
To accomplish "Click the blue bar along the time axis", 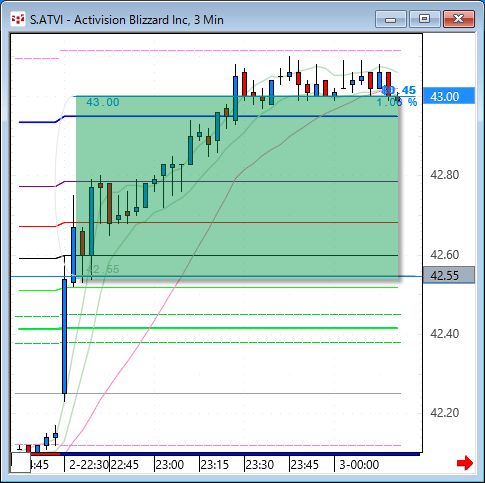I will pos(240,454).
